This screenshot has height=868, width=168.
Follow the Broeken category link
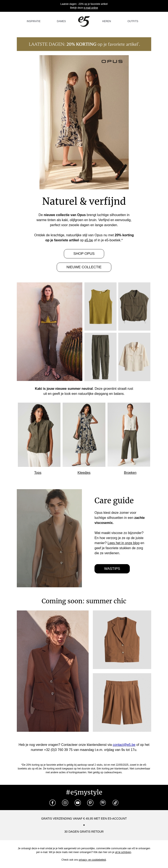tap(130, 472)
